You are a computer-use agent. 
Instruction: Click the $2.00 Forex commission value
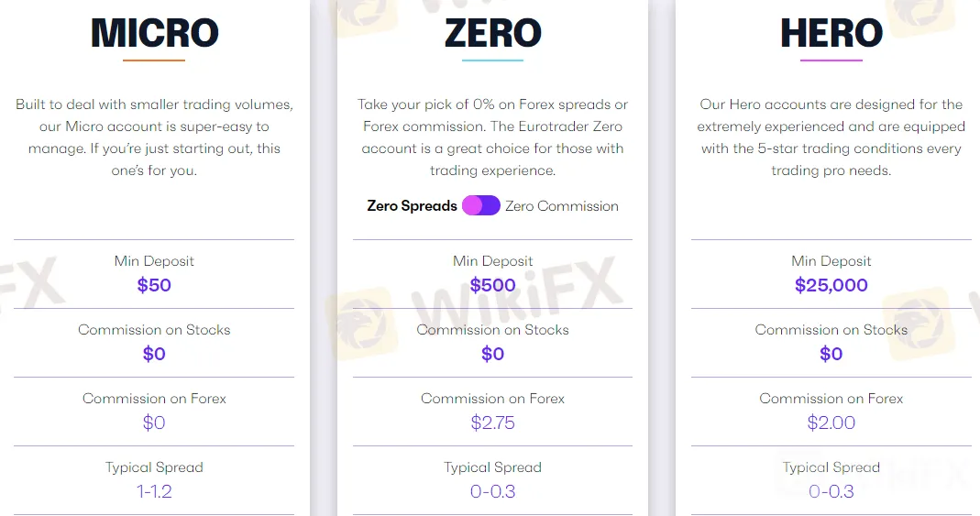tap(831, 423)
